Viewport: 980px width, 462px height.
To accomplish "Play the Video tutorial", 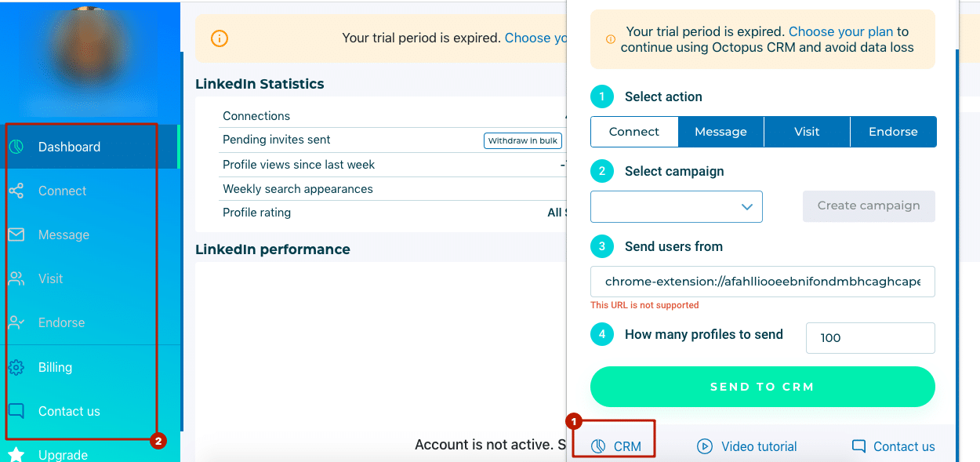I will [x=704, y=446].
